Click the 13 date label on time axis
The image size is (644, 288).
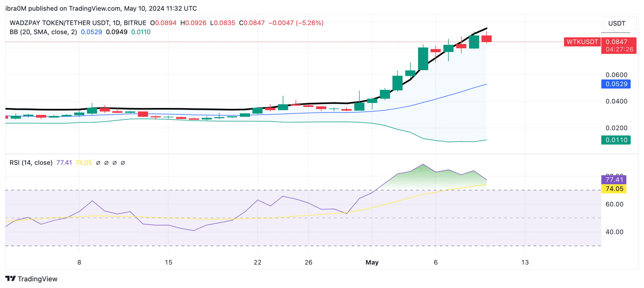pyautogui.click(x=525, y=262)
